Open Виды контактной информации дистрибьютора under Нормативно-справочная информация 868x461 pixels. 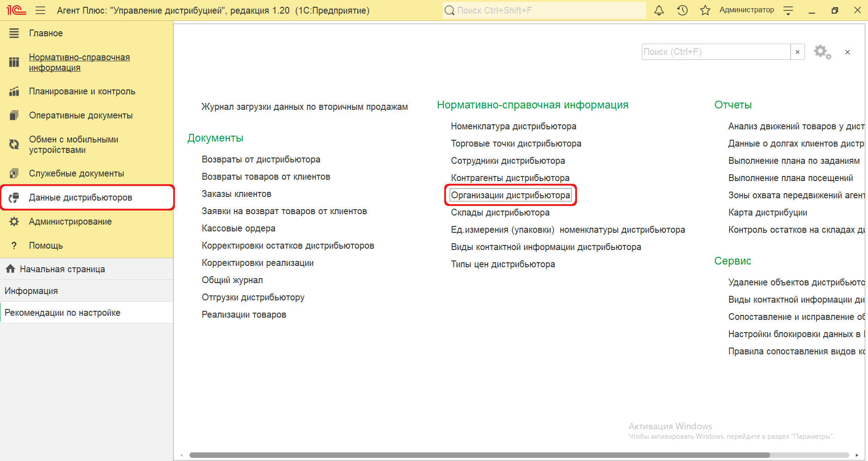coord(546,247)
